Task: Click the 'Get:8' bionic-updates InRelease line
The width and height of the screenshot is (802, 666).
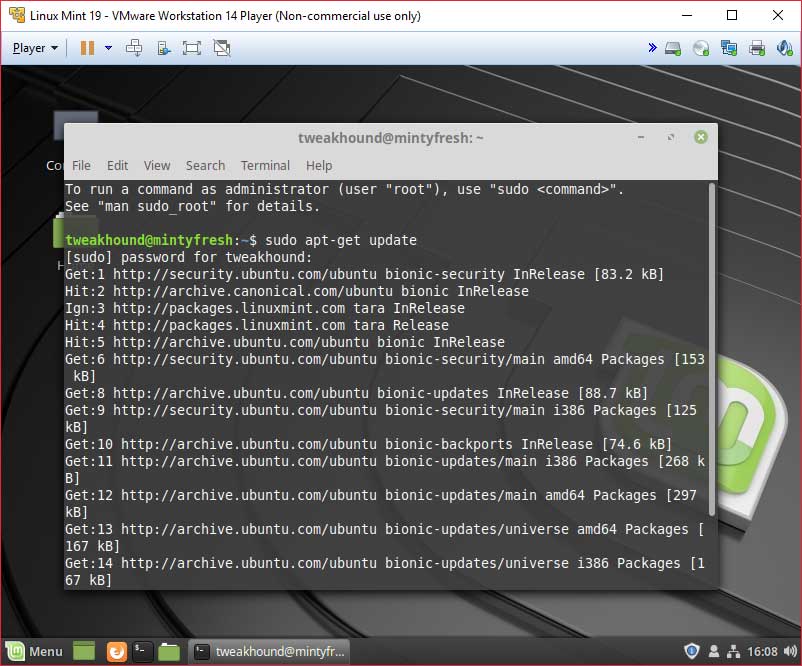Action: click(356, 393)
